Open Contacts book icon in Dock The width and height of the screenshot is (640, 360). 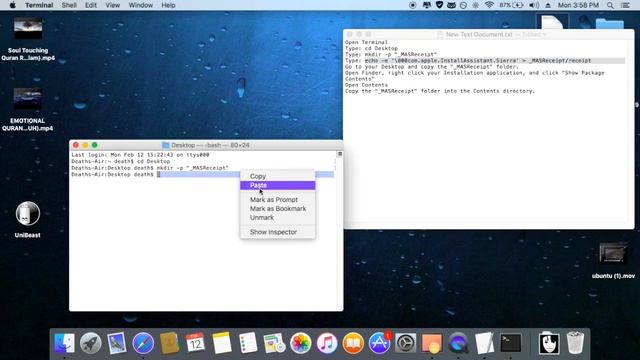click(169, 343)
